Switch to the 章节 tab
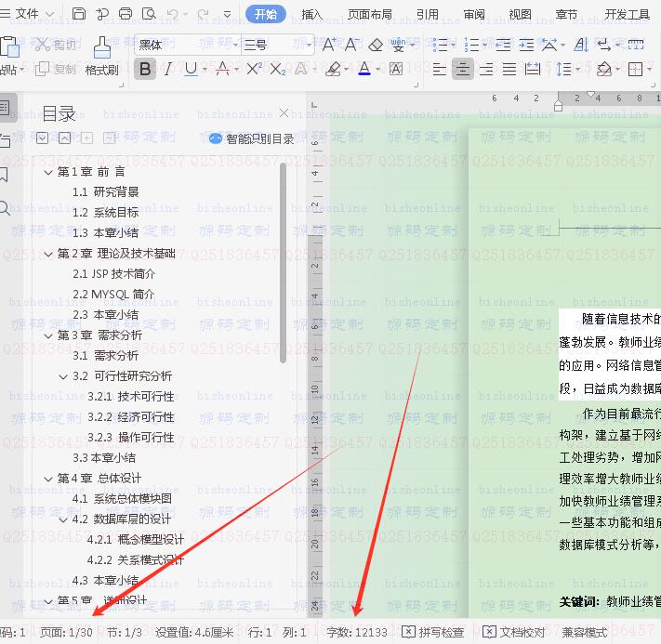 pos(566,14)
